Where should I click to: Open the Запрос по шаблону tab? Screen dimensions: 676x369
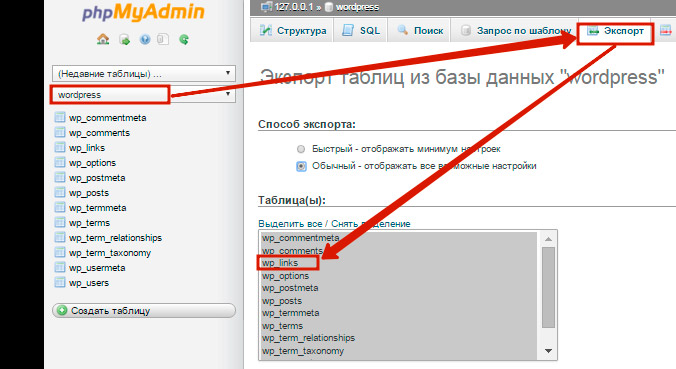coord(514,31)
